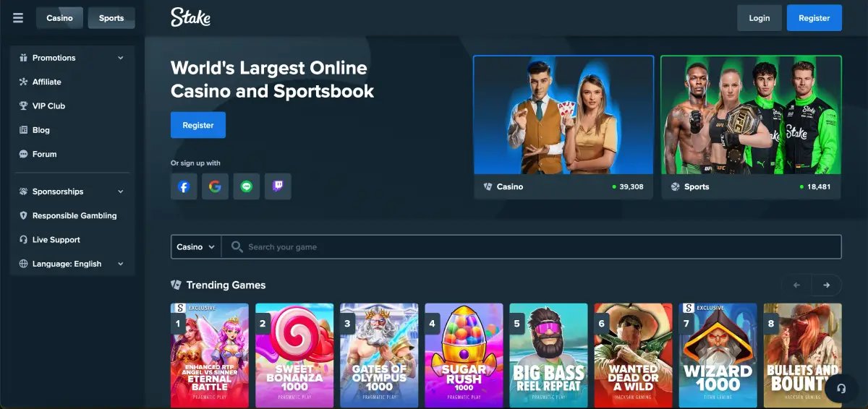Image resolution: width=868 pixels, height=409 pixels.
Task: Click the Sponsorships handshake icon
Action: (24, 191)
